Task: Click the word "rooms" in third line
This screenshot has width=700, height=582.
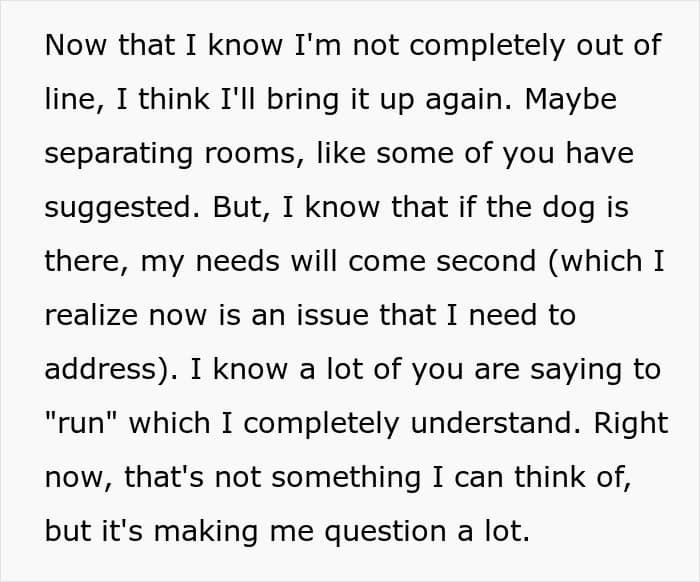Action: (250, 155)
